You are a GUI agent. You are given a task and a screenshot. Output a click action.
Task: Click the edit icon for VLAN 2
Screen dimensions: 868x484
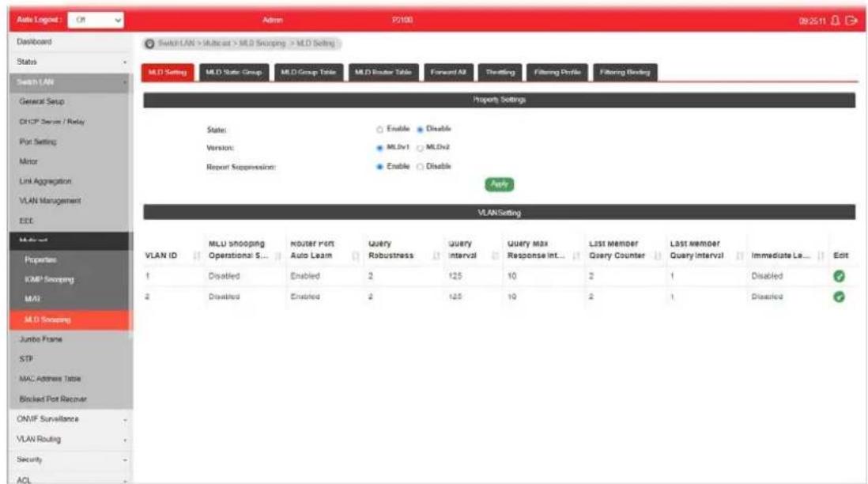[x=839, y=297]
